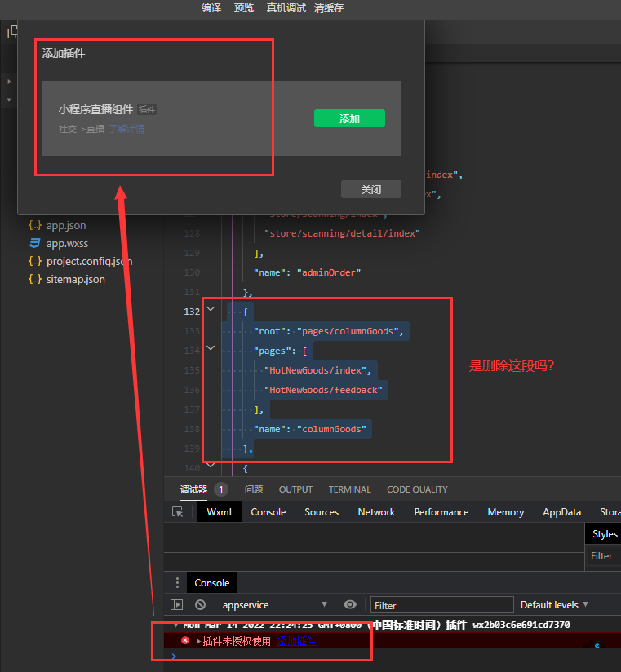Select the Network devtools tab
Screen dimensions: 621x672
click(x=376, y=511)
